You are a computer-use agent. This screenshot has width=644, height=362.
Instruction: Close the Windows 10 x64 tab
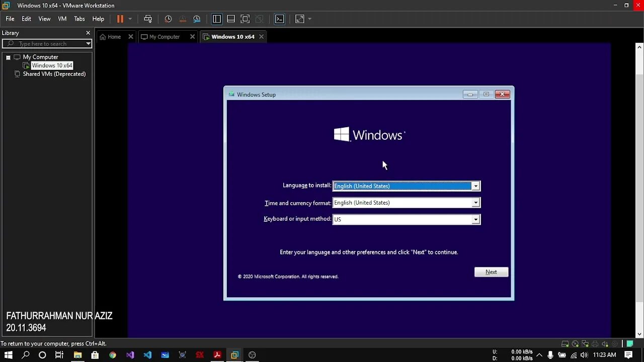tap(261, 37)
